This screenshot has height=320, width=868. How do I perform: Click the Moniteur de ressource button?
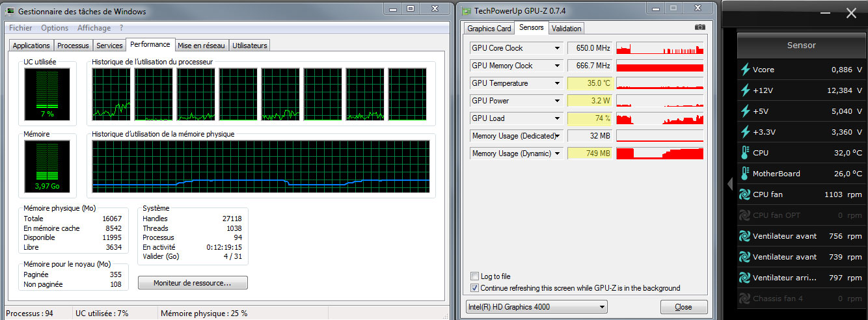click(x=193, y=283)
